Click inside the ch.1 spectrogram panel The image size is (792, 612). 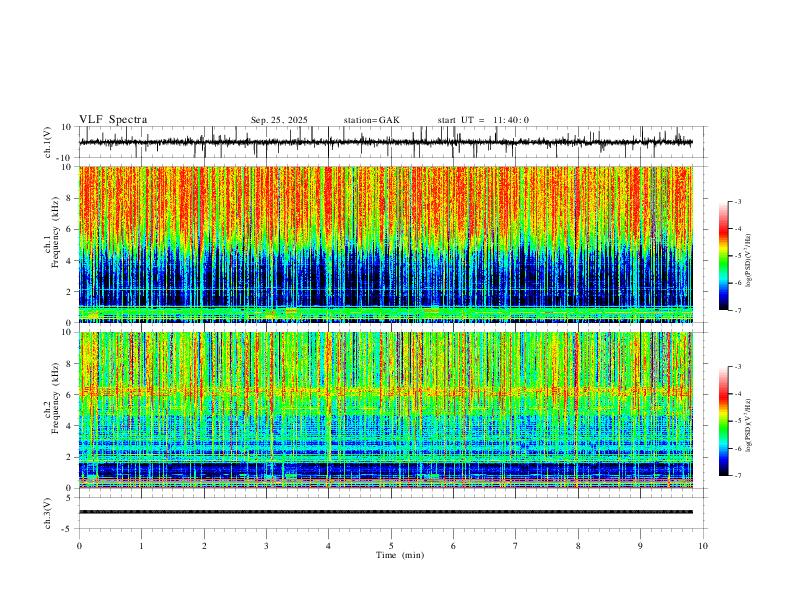[385, 244]
